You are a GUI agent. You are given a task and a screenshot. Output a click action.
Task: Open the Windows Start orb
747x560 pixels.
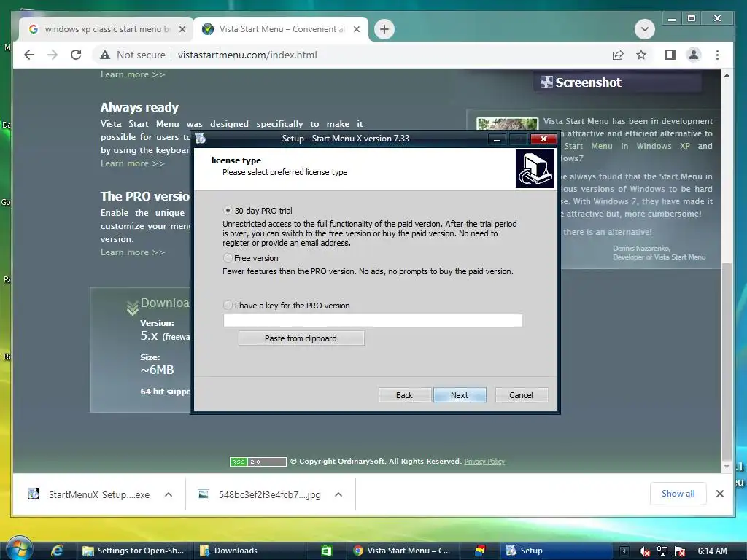coord(19,549)
